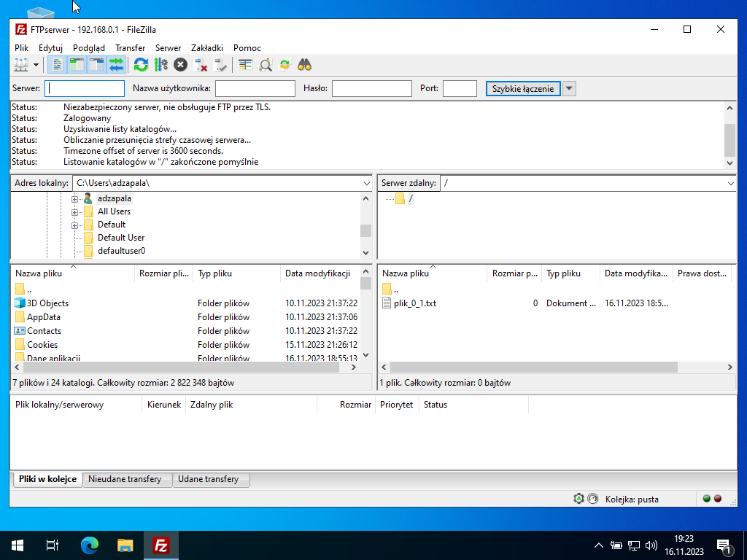Toggle the local directory tree view

point(77,65)
